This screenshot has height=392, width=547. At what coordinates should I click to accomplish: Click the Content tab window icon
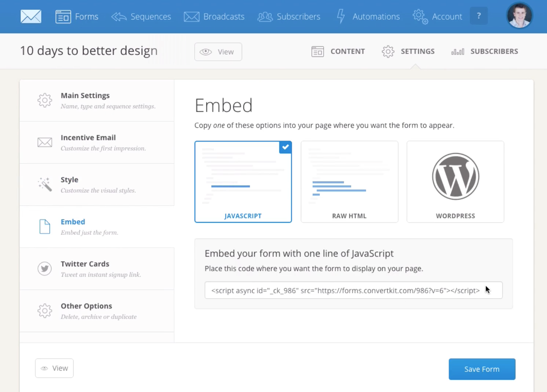click(318, 52)
